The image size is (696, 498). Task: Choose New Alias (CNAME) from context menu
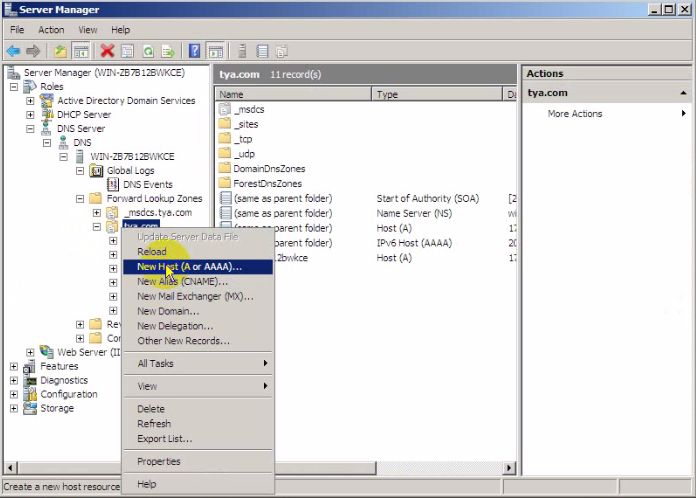pyautogui.click(x=198, y=281)
